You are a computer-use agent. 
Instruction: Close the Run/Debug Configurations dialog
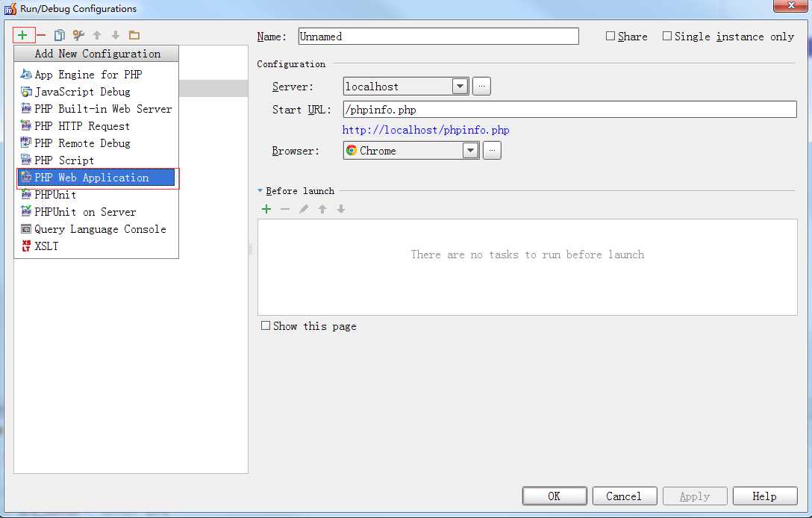(x=791, y=6)
